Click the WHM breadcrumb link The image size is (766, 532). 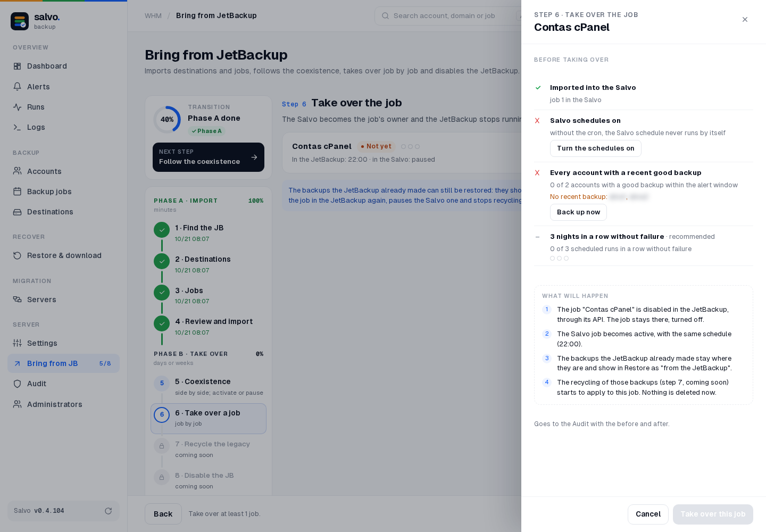(x=153, y=16)
